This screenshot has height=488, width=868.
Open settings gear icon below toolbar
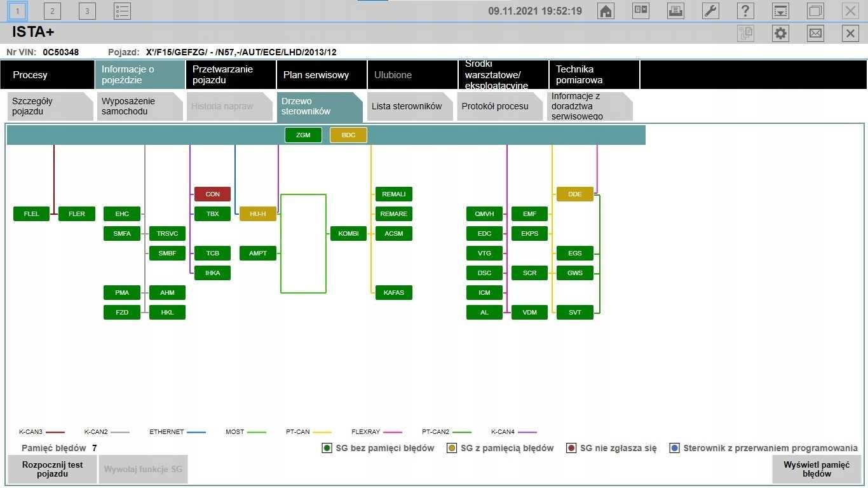click(780, 34)
